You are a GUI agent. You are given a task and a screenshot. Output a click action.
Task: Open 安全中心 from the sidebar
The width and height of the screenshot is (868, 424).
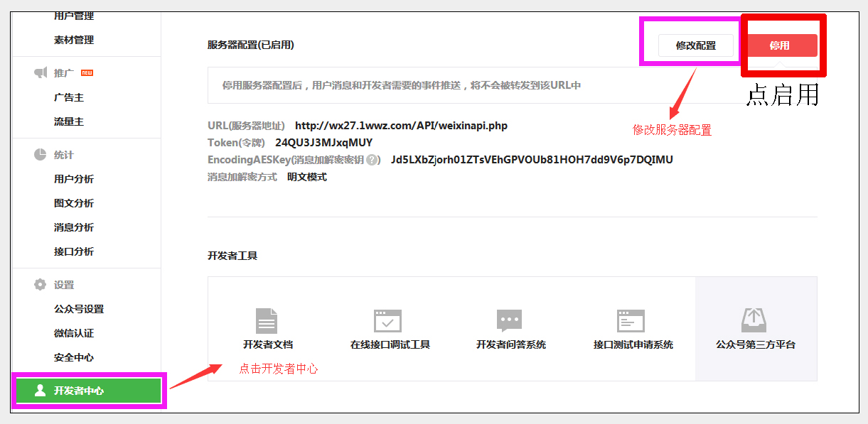click(x=74, y=357)
